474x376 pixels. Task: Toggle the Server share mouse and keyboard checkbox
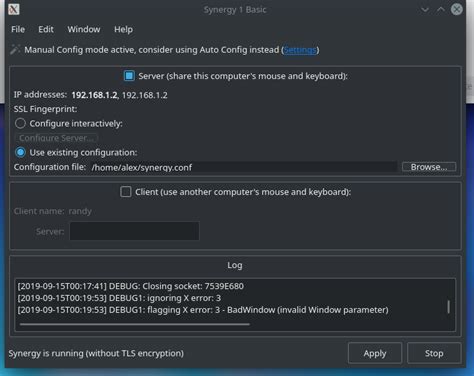[129, 76]
